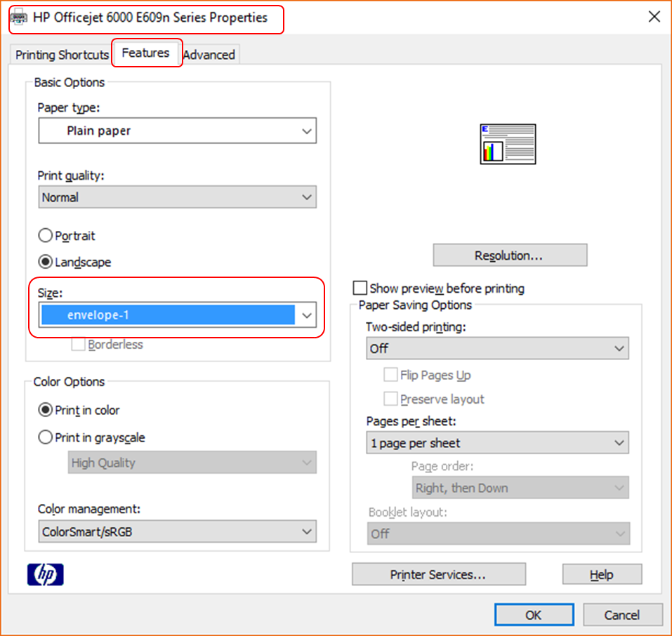Click the Basic Options group label
This screenshot has height=636, width=672.
pos(70,82)
